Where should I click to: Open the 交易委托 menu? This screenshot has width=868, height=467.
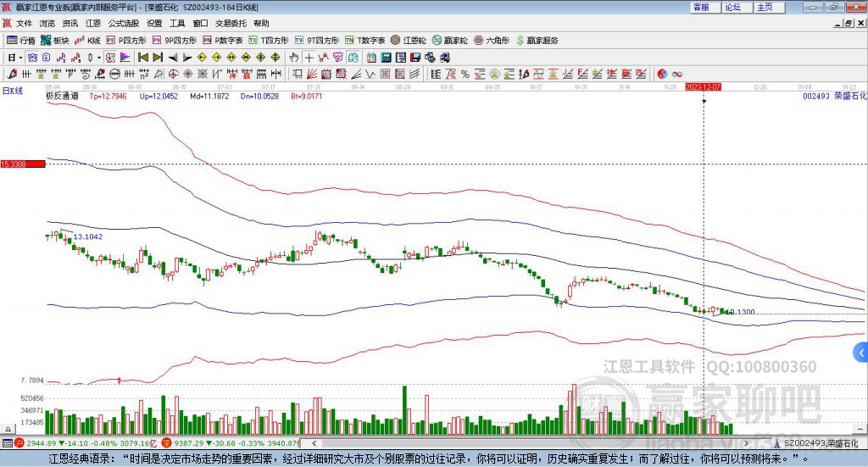coord(230,24)
